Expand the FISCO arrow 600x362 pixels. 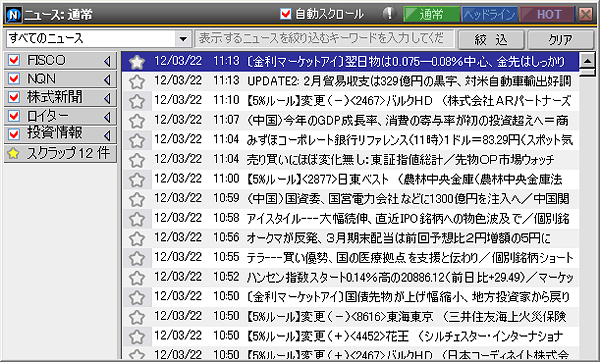[x=108, y=61]
